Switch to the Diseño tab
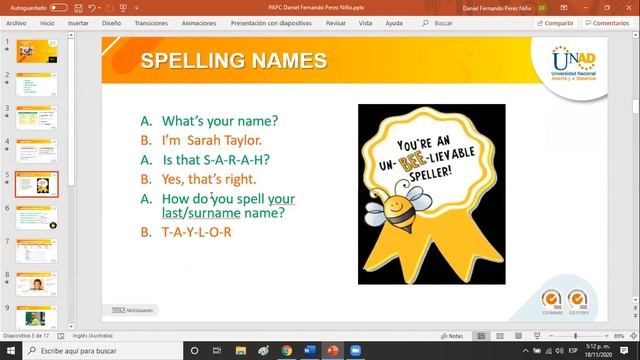 pos(111,23)
